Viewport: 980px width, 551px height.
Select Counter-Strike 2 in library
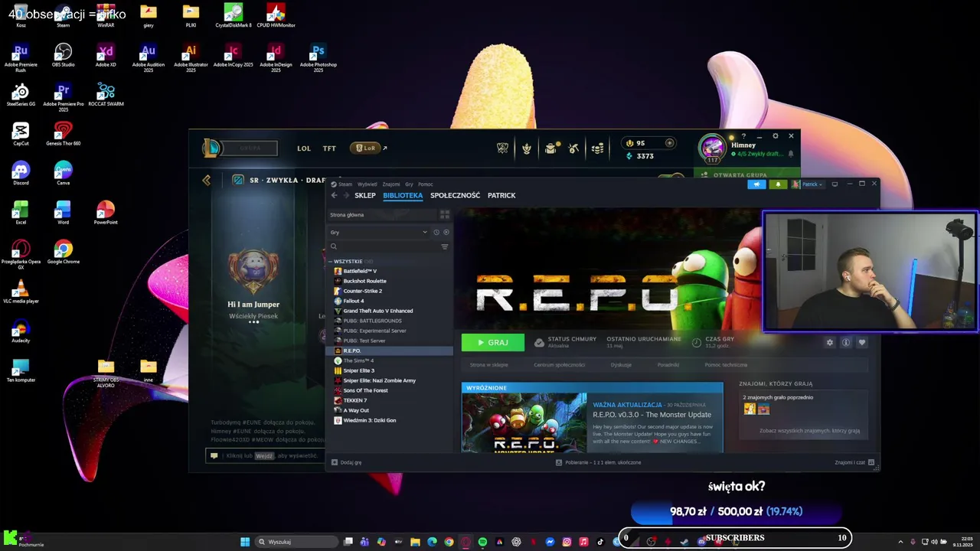(x=362, y=291)
